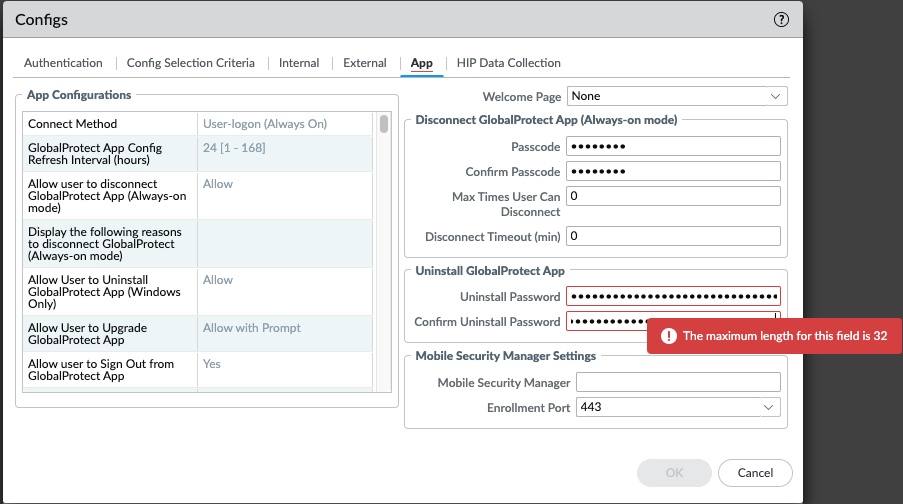Expand the Welcome Page dropdown

677,97
